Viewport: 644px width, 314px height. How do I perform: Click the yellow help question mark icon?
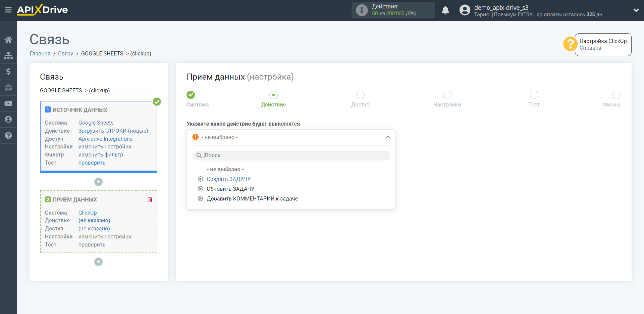point(570,44)
